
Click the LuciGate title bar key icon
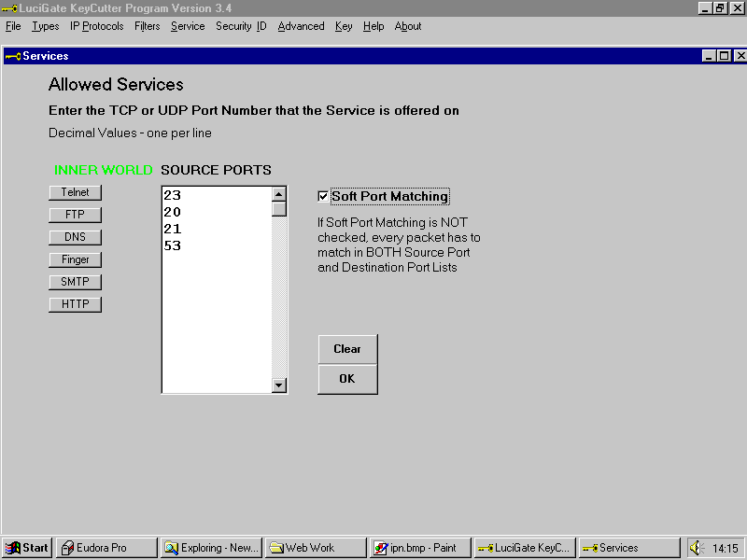[x=9, y=8]
